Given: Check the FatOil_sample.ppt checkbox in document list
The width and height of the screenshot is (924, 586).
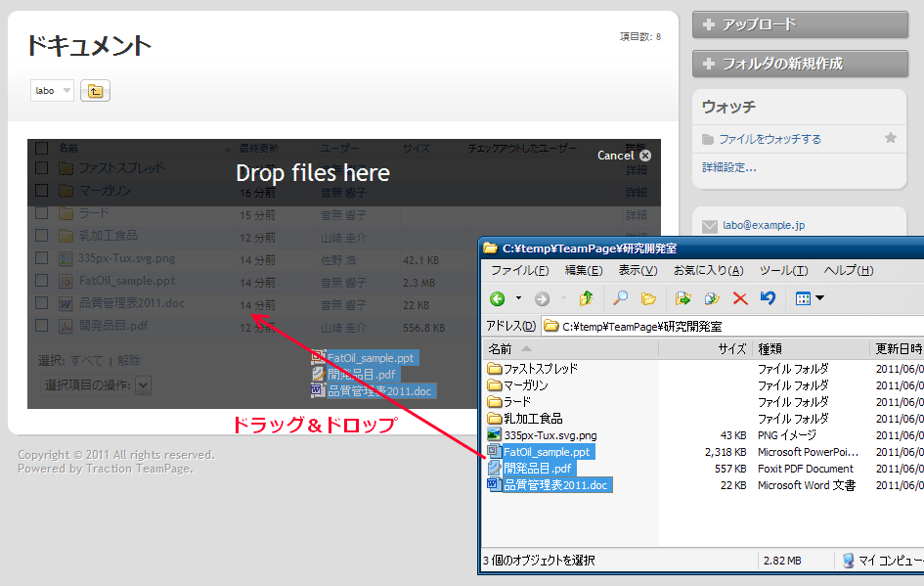Looking at the screenshot, I should click(x=41, y=281).
